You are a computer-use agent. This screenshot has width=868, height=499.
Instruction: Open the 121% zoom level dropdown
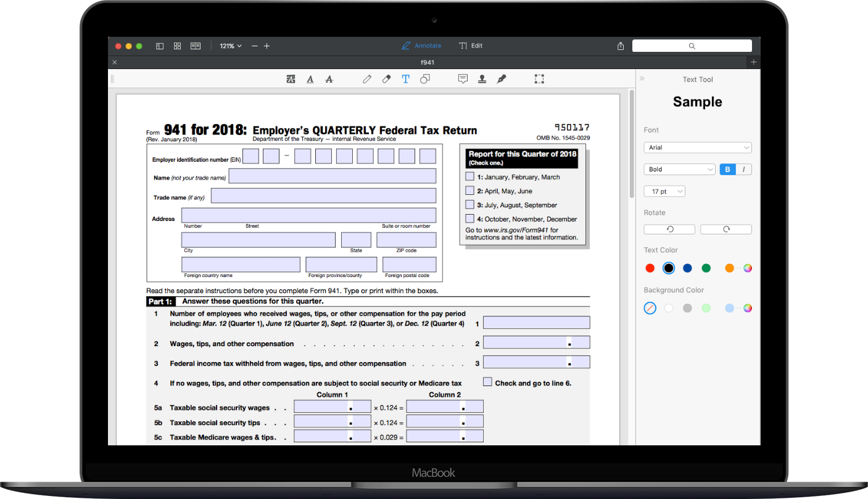[x=231, y=46]
